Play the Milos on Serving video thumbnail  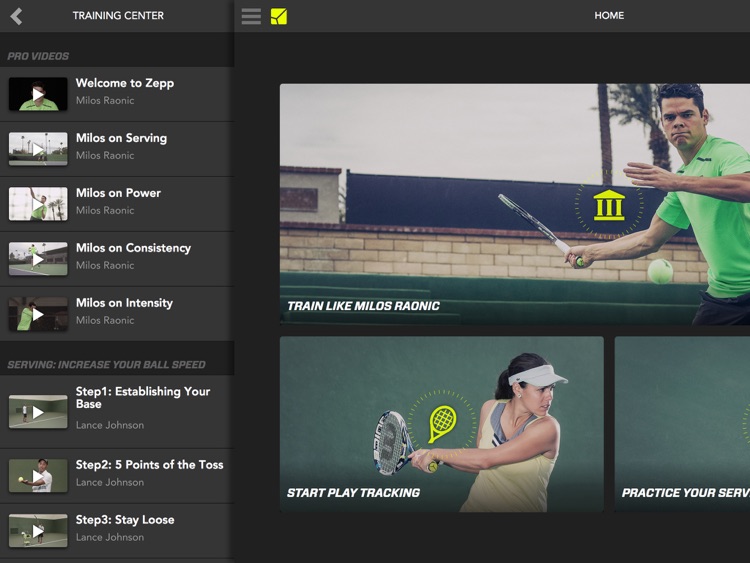tap(38, 149)
